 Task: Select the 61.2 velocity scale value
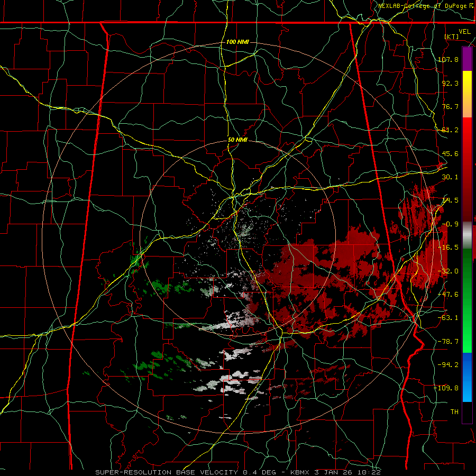(450, 130)
